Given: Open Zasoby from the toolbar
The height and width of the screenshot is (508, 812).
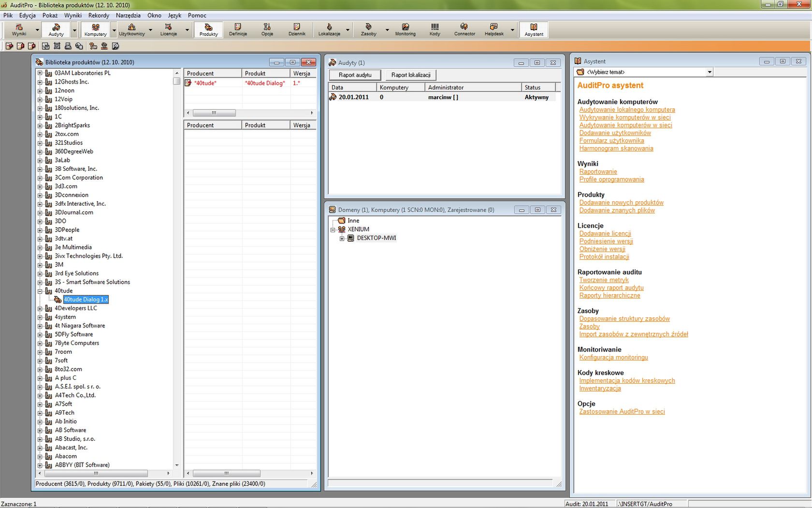Looking at the screenshot, I should coord(368,30).
